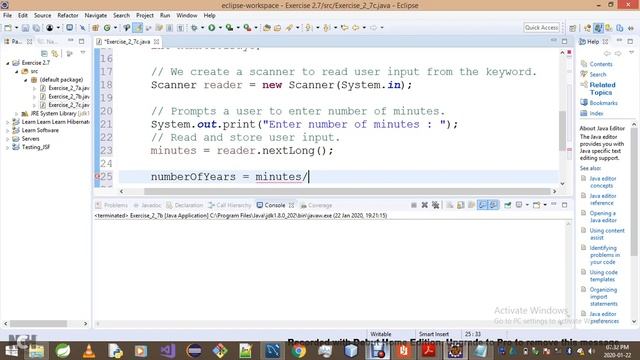
Task: Click the Quick Access input field
Action: [x=541, y=27]
